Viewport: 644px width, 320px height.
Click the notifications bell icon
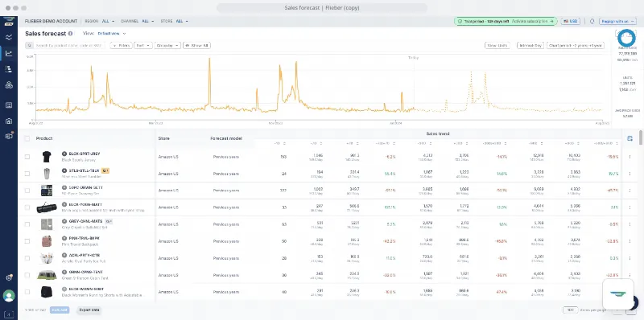592,21
